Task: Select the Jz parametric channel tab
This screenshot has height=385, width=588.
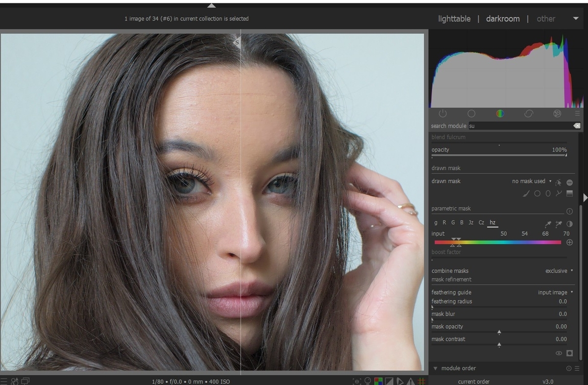Action: tap(471, 223)
